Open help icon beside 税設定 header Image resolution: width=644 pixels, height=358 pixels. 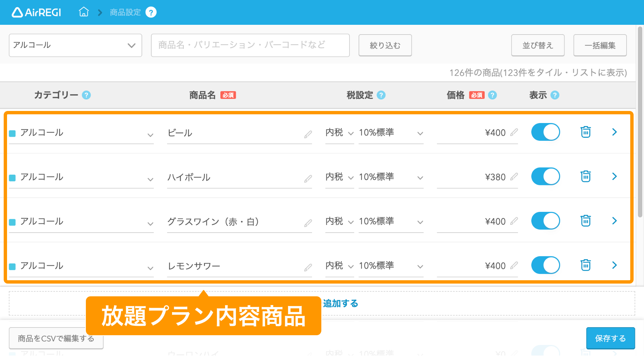pyautogui.click(x=381, y=95)
